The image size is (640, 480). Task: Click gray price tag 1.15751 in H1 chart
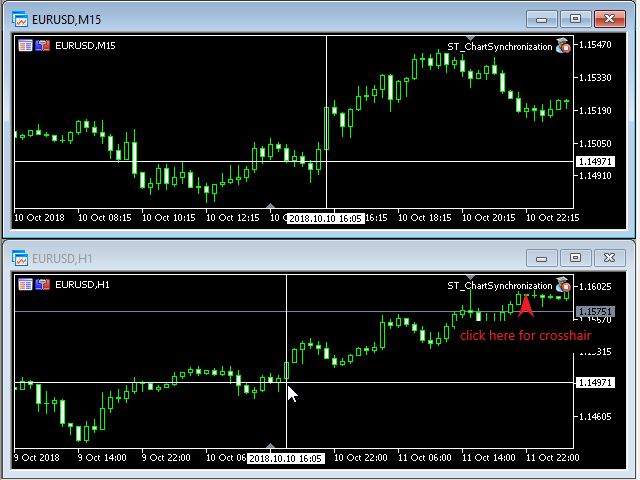(595, 312)
